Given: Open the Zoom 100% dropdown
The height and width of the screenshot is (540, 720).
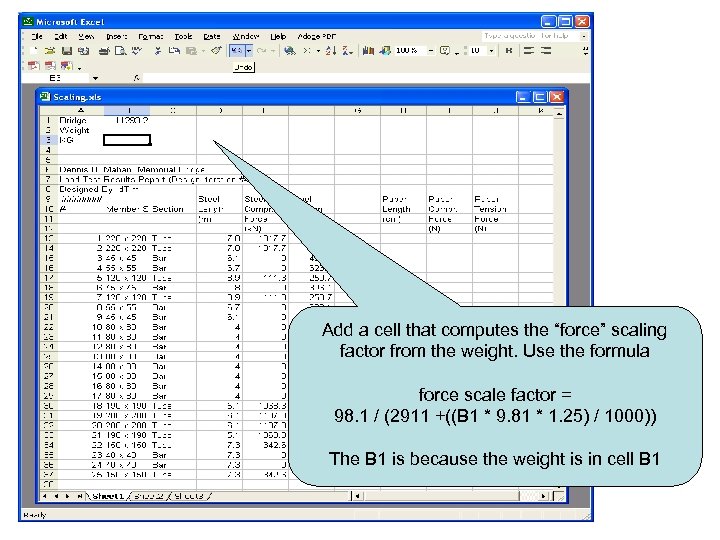Looking at the screenshot, I should [x=431, y=51].
